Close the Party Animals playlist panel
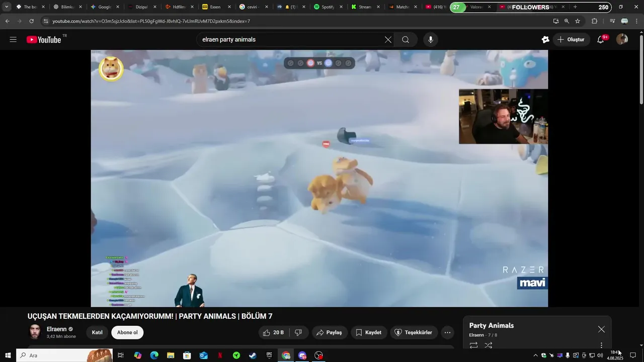 pyautogui.click(x=601, y=329)
